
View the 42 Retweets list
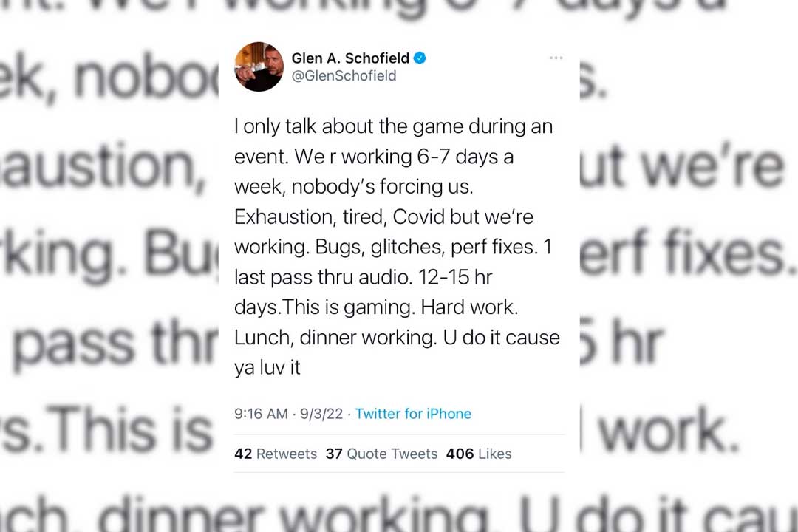[275, 454]
